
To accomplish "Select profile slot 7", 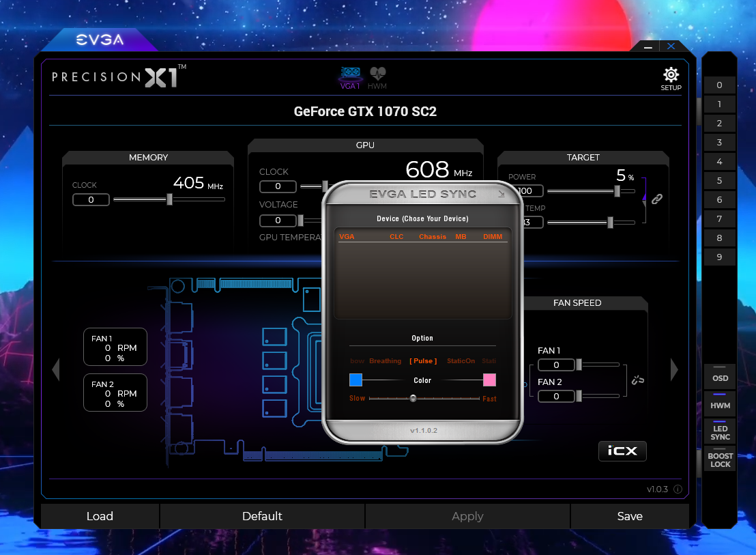I will click(719, 219).
